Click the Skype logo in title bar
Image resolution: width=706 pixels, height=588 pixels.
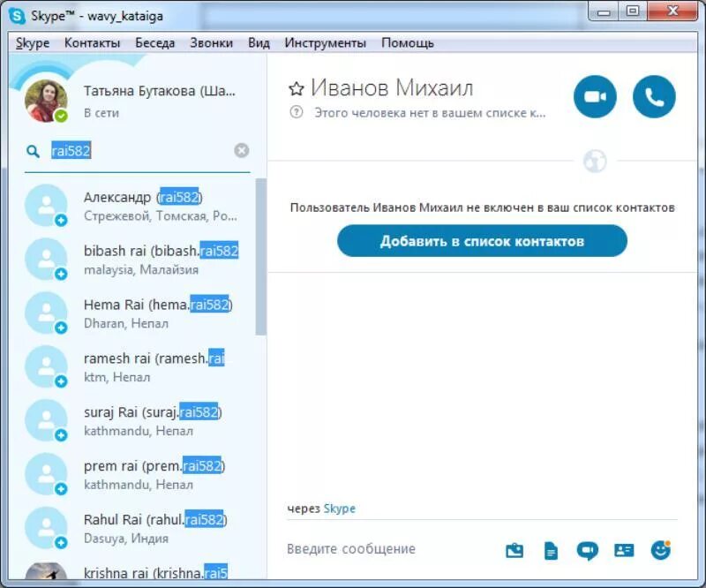pyautogui.click(x=17, y=16)
